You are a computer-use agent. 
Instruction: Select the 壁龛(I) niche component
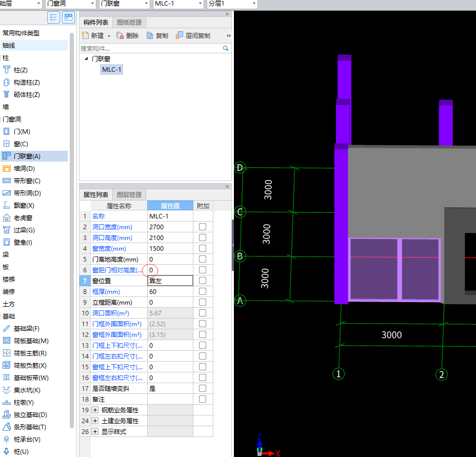(17, 242)
